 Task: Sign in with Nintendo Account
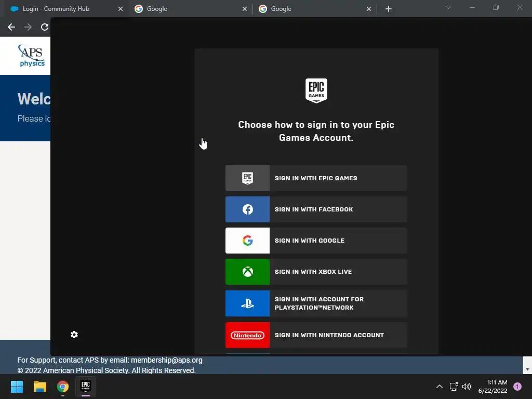coord(316,335)
